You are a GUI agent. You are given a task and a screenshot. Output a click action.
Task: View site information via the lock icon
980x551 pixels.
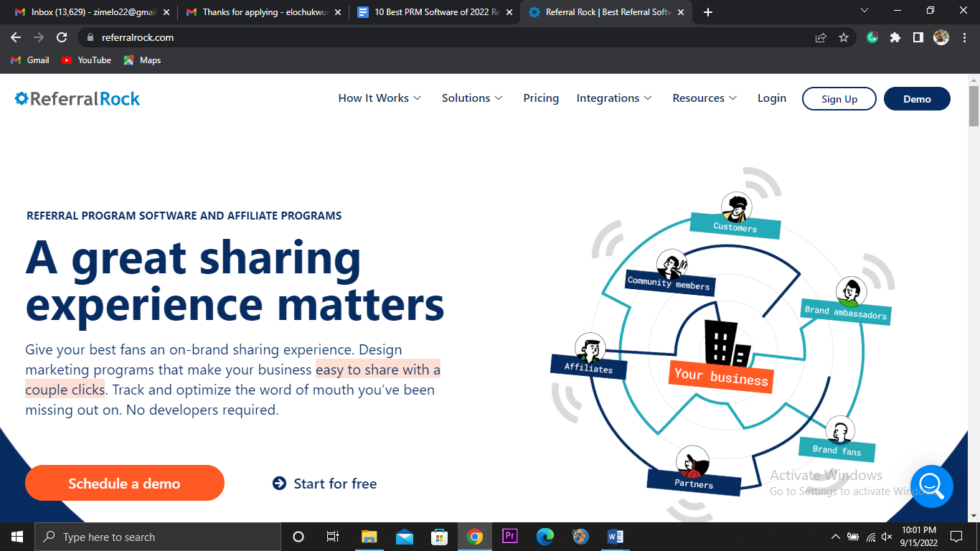[x=90, y=37]
